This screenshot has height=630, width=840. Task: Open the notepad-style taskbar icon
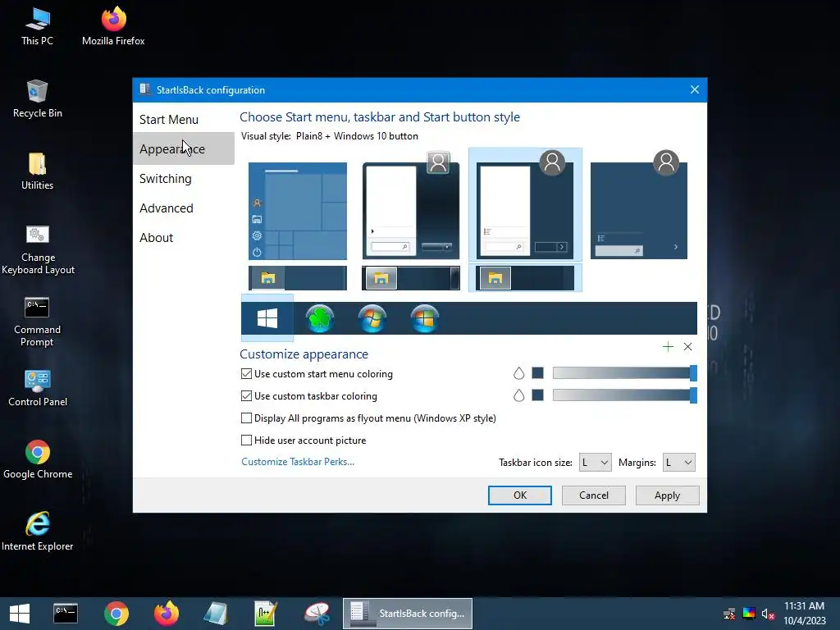tap(216, 614)
